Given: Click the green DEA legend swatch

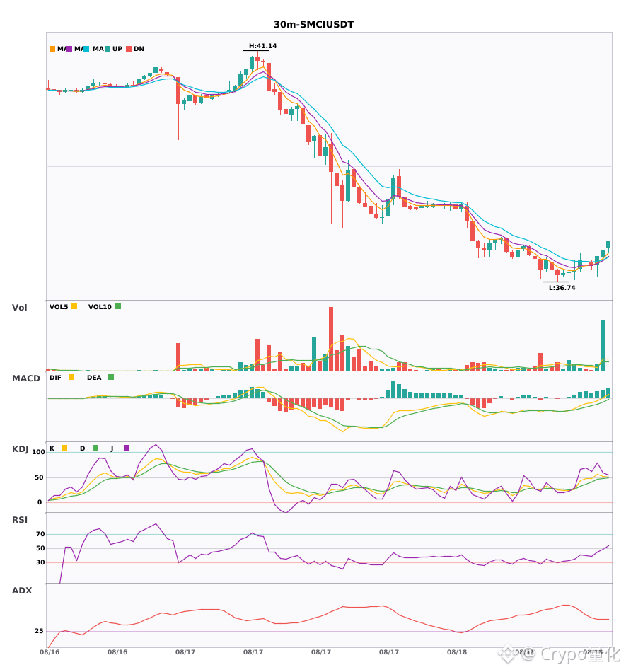Looking at the screenshot, I should coord(111,377).
